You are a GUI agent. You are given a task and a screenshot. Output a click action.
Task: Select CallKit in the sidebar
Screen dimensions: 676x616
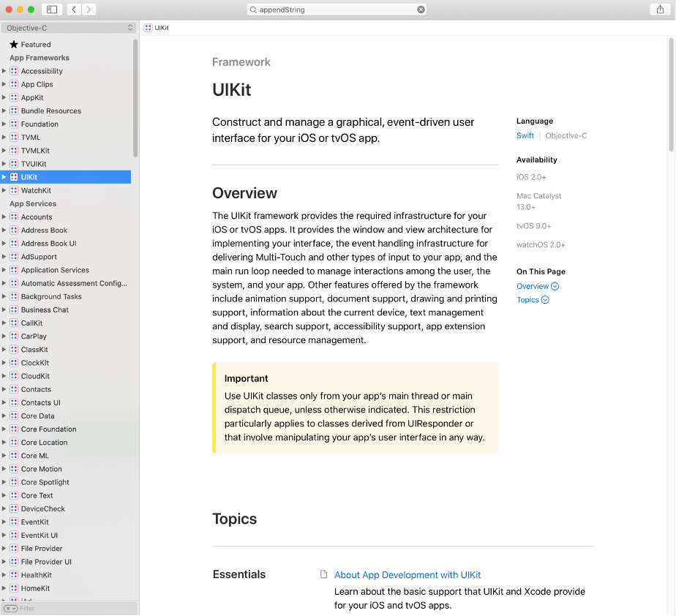tap(32, 323)
